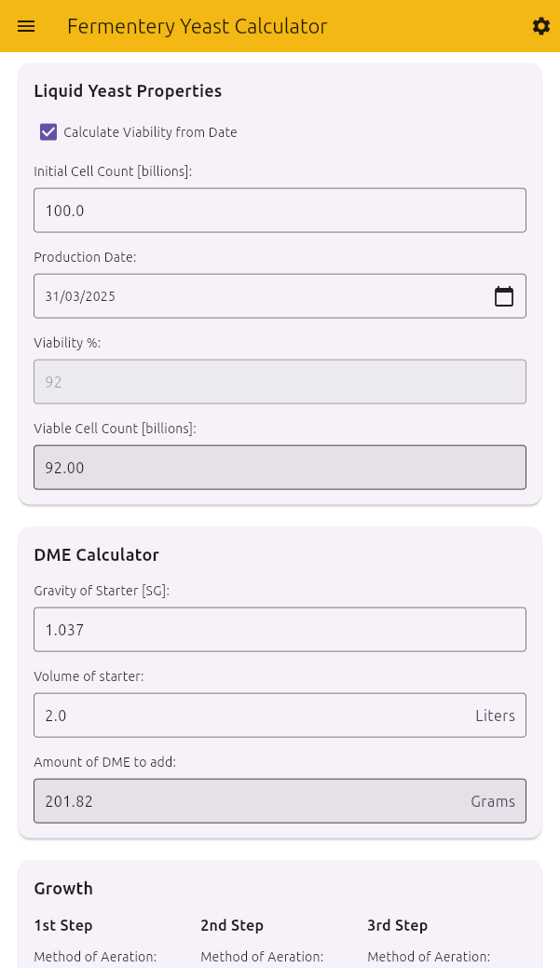This screenshot has height=968, width=560.
Task: Open settings via the gear icon
Action: (540, 26)
